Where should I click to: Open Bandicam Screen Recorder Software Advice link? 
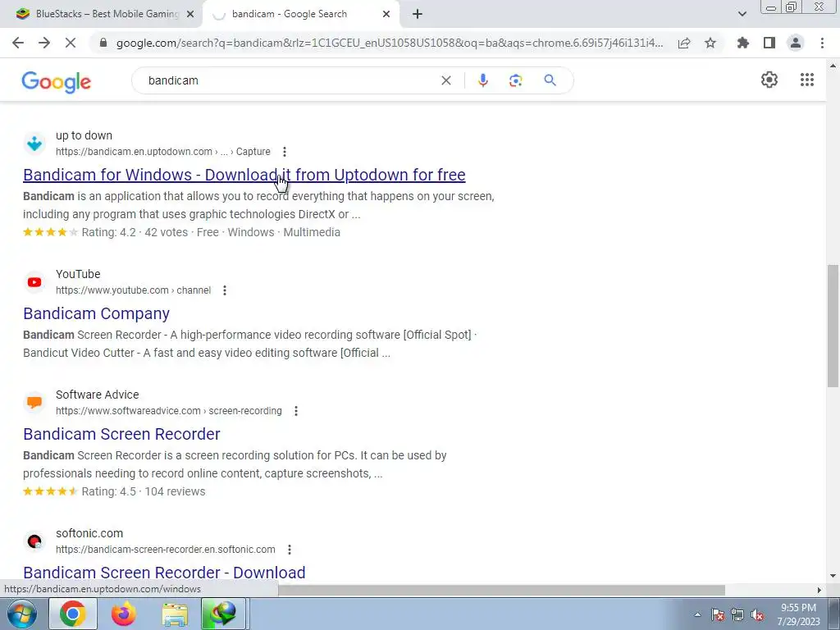(121, 434)
